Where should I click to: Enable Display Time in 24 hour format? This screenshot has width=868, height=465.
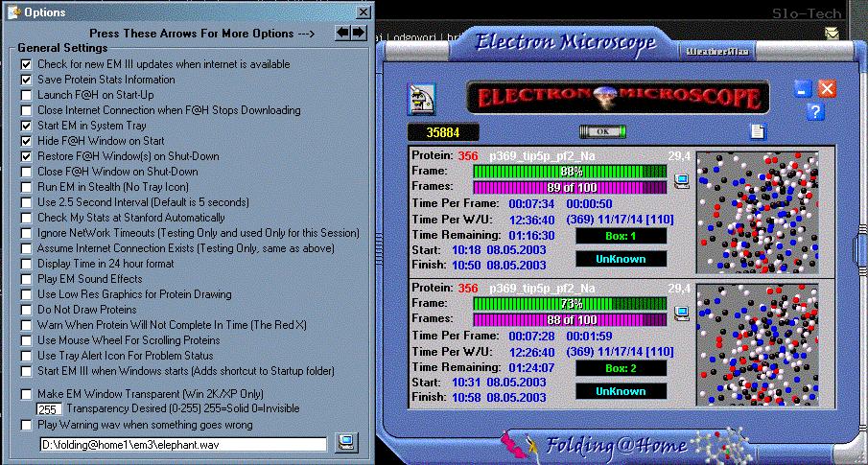[27, 264]
